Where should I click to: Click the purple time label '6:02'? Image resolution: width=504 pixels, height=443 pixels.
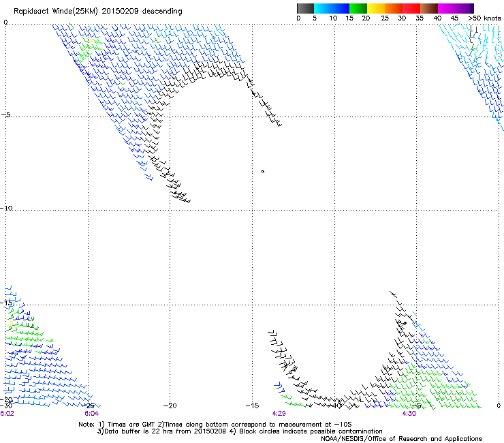pos(7,414)
